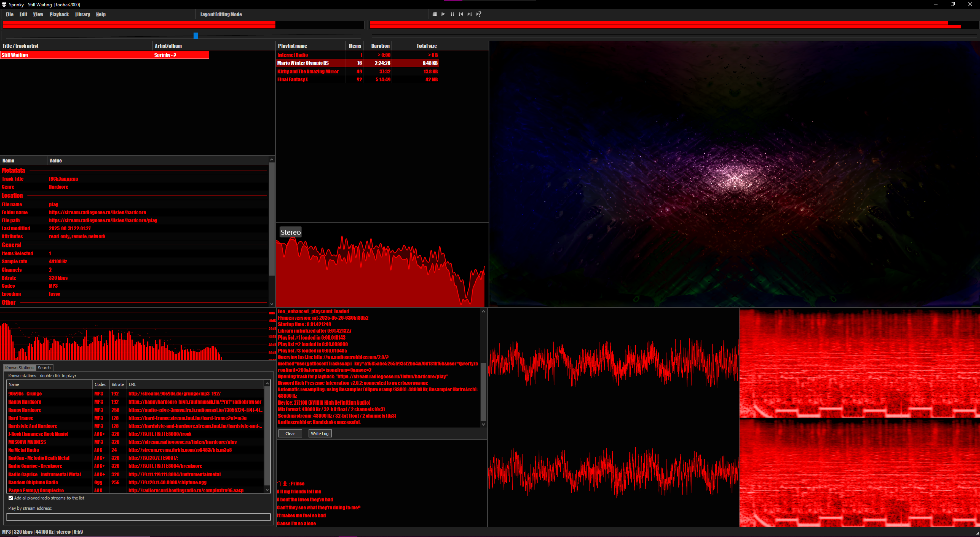Viewport: 980px width, 537px height.
Task: Click the random playback icon
Action: pos(479,14)
